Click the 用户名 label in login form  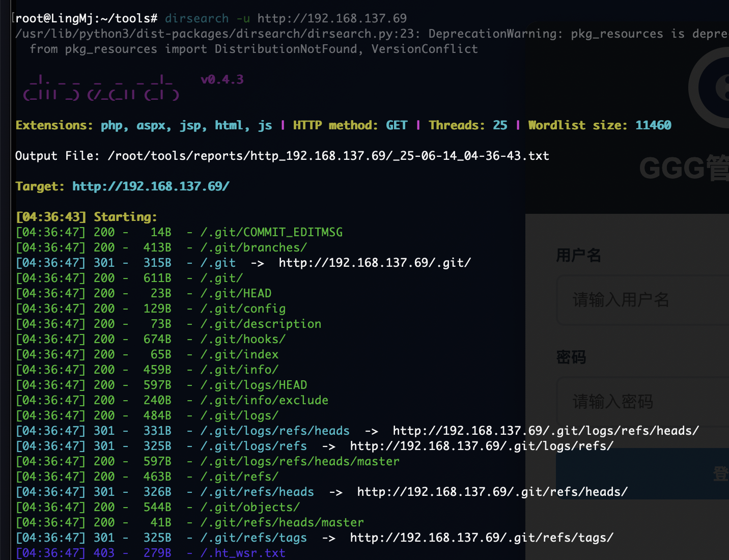tap(579, 255)
